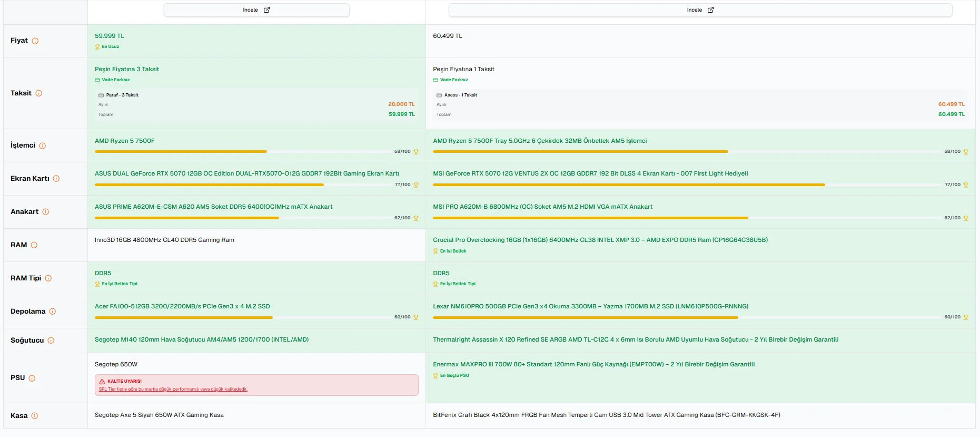Open İncele for the 60.499 TL build
The width and height of the screenshot is (980, 437).
pyautogui.click(x=700, y=10)
